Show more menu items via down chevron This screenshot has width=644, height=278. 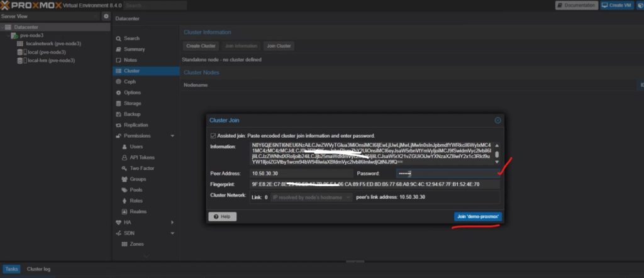(x=146, y=256)
